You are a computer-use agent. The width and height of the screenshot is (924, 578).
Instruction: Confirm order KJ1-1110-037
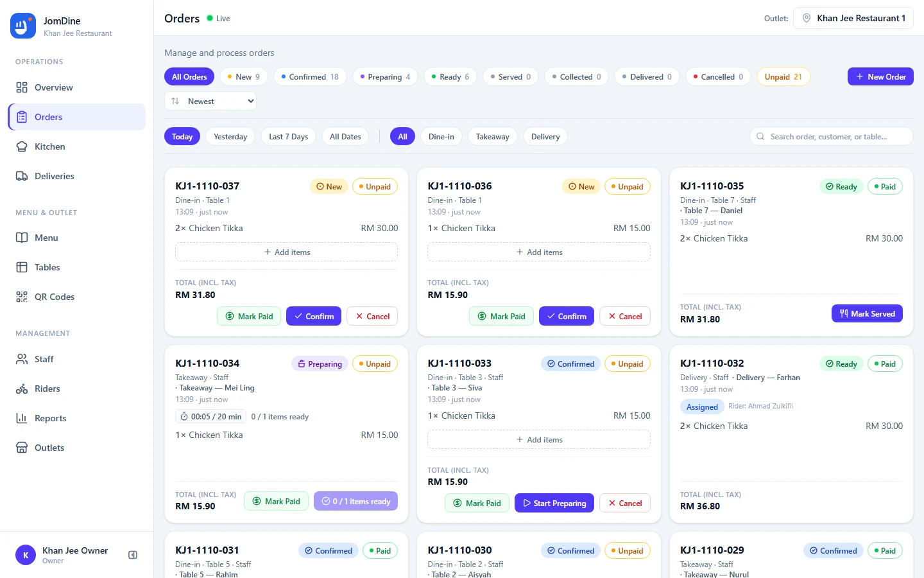click(x=314, y=317)
